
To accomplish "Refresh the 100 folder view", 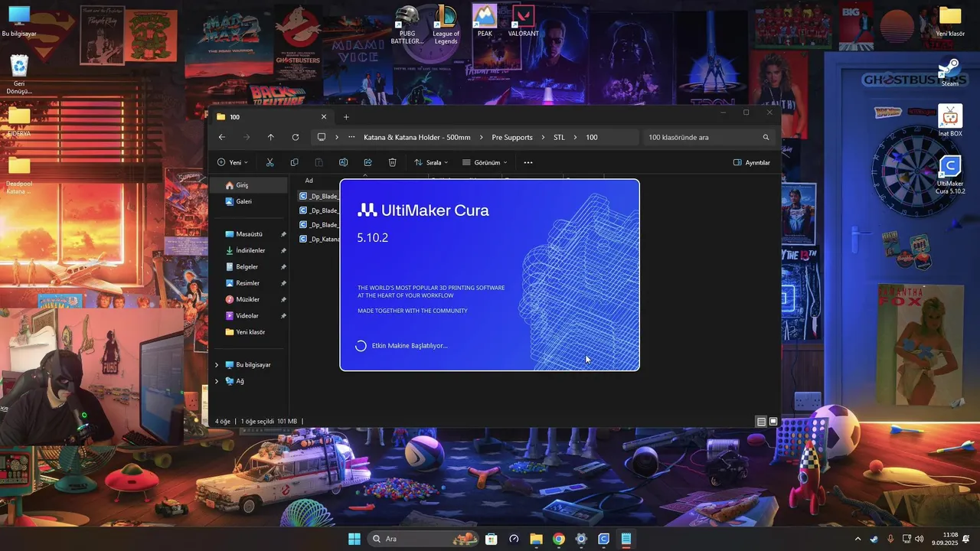I will [x=295, y=137].
